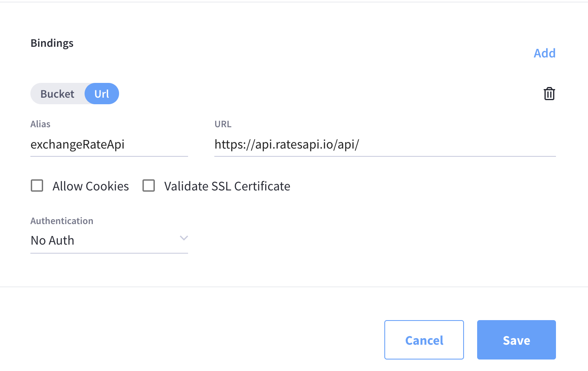Delete the binding with the trash icon
Screen dimensions: 588x371
coord(549,94)
